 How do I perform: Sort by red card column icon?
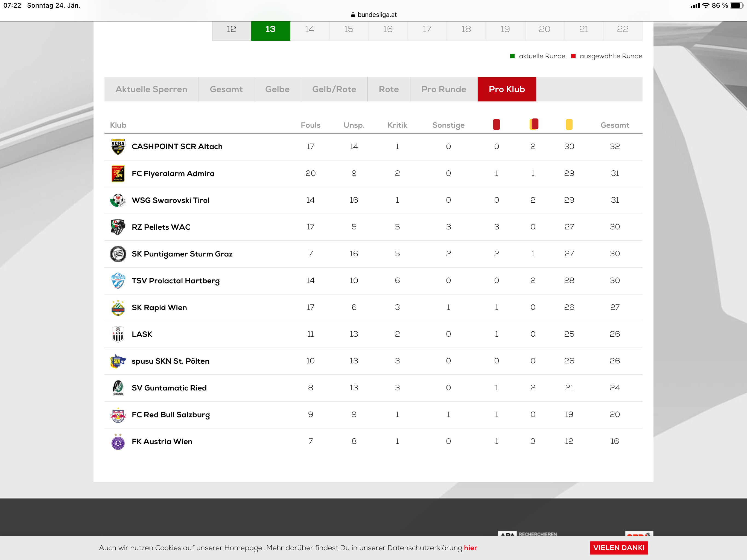(x=497, y=124)
